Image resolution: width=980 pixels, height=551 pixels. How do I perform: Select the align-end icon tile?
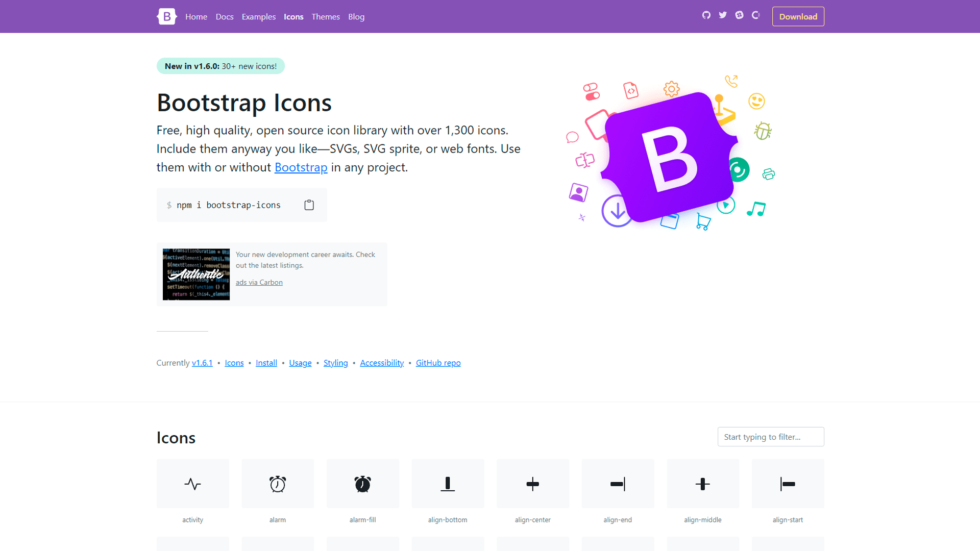click(x=618, y=484)
